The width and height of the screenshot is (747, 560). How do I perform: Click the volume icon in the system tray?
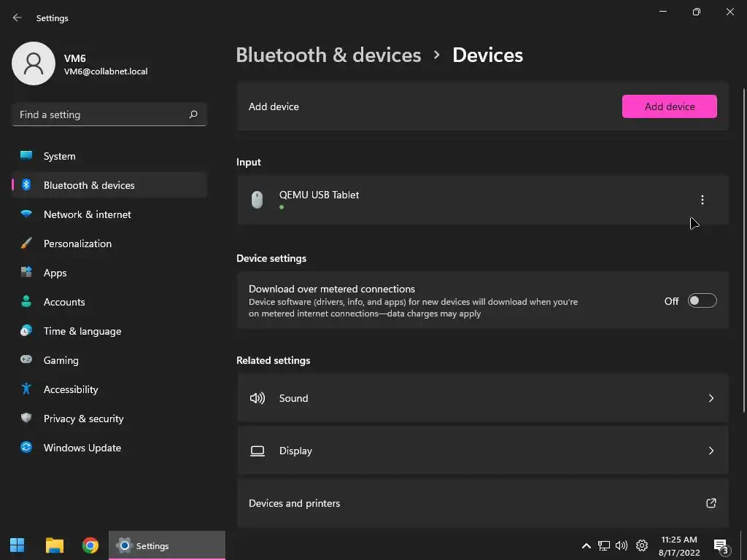622,545
